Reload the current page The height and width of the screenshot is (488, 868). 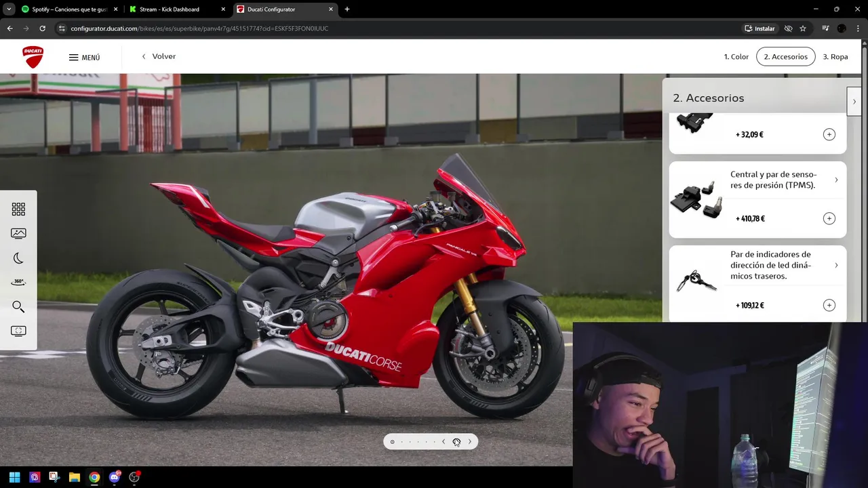click(42, 28)
